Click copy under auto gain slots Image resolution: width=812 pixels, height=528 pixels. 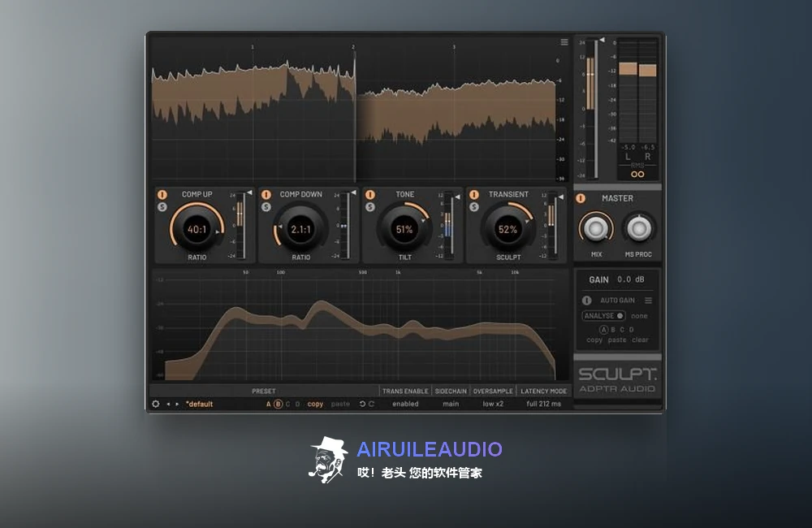(x=594, y=340)
